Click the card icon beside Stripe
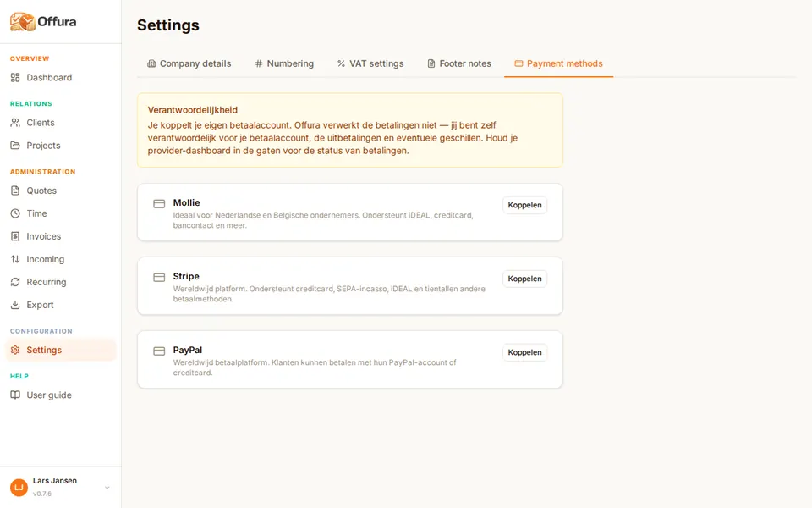The height and width of the screenshot is (508, 812). click(x=159, y=278)
